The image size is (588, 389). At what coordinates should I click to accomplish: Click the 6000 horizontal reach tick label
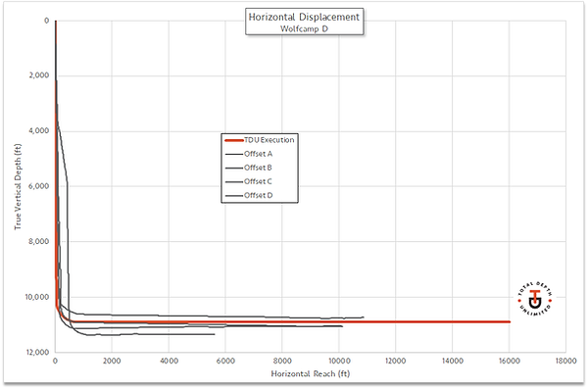coord(225,361)
